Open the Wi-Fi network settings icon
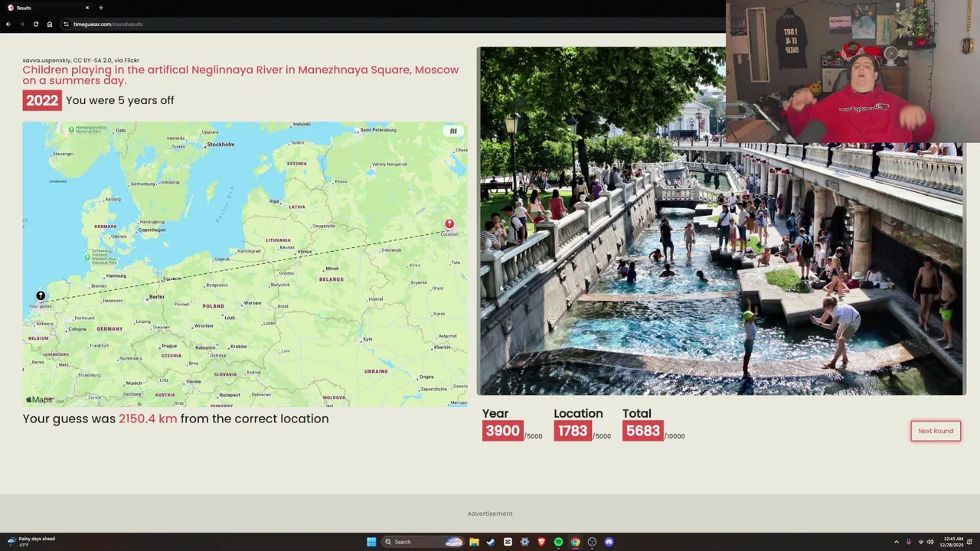This screenshot has height=551, width=980. pos(921,542)
